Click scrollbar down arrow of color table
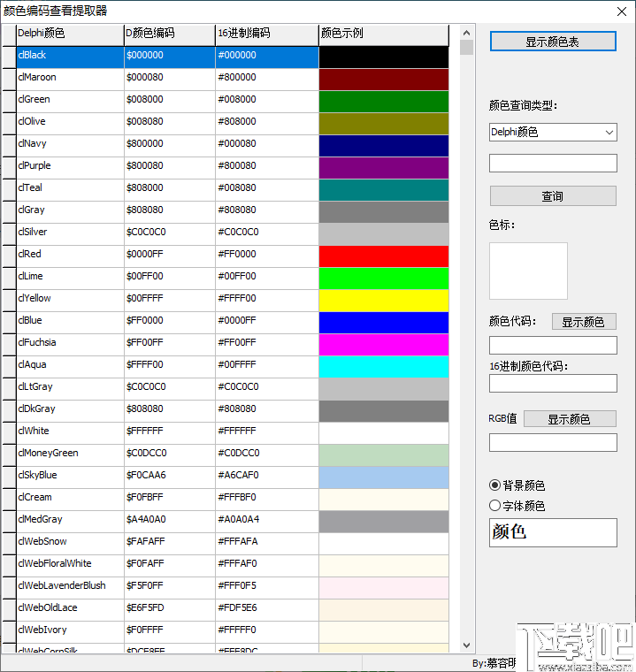The image size is (636, 672). (466, 645)
